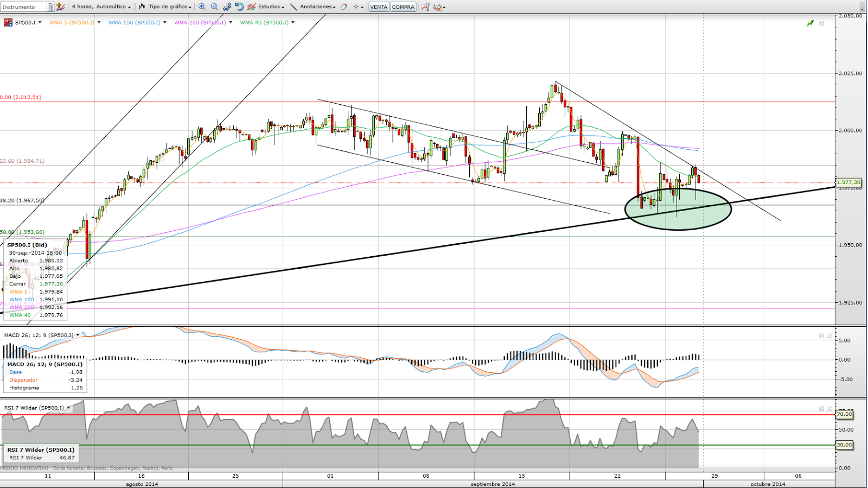Image resolution: width=868 pixels, height=488 pixels.
Task: Open the RSI 7 Wilder study dropdown
Action: pos(68,408)
